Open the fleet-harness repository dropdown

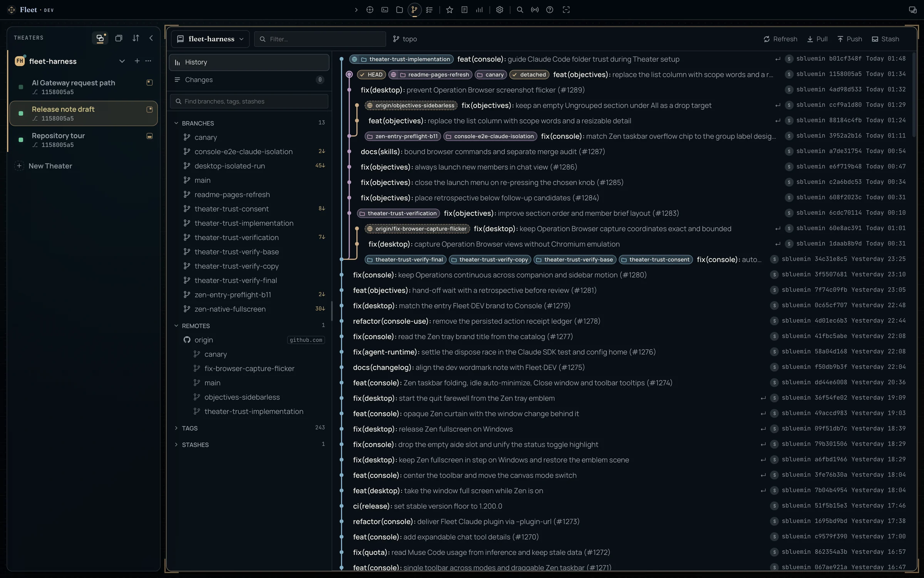click(x=210, y=39)
